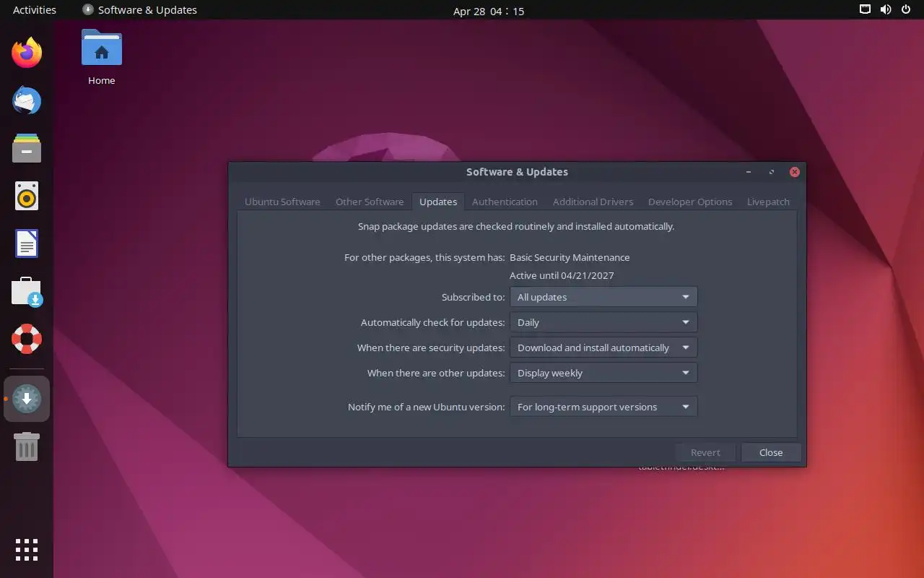Click the 'Software & Updates' window title bar
This screenshot has height=578, width=924.
(x=517, y=172)
